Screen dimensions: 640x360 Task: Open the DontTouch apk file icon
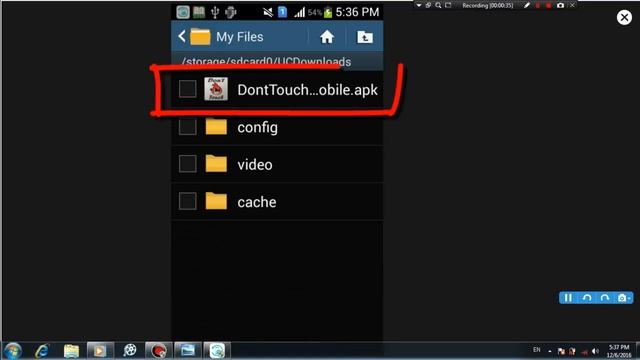click(x=216, y=89)
